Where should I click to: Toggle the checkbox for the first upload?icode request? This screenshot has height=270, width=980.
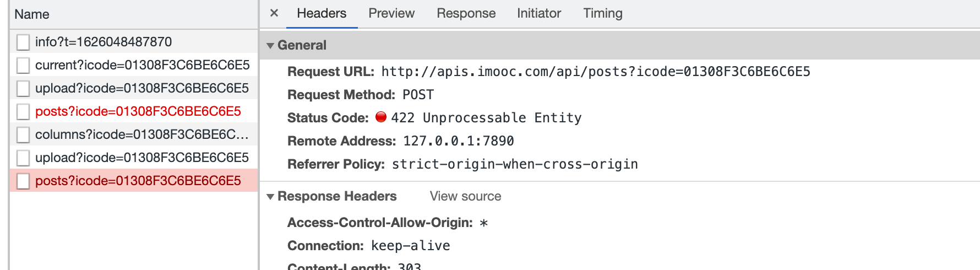coord(23,89)
